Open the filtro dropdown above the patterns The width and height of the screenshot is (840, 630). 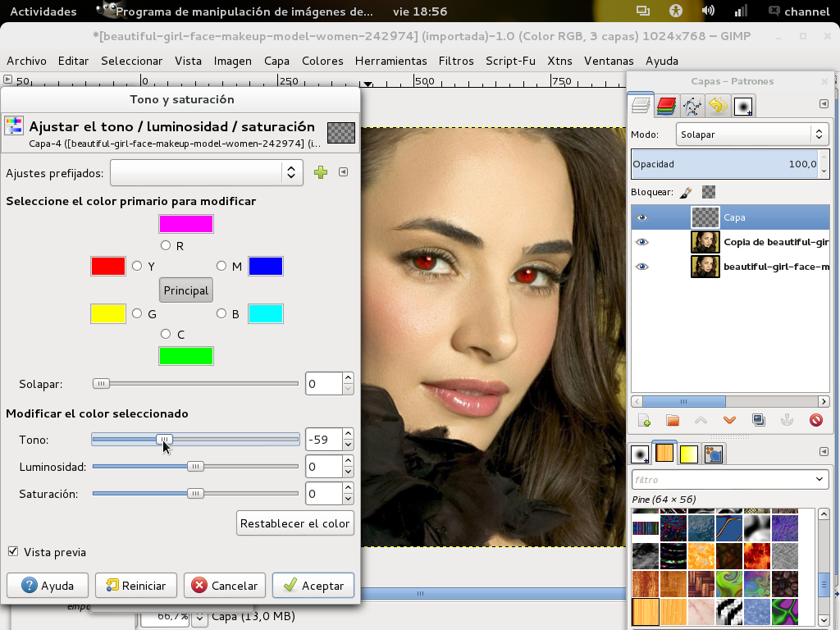point(728,479)
